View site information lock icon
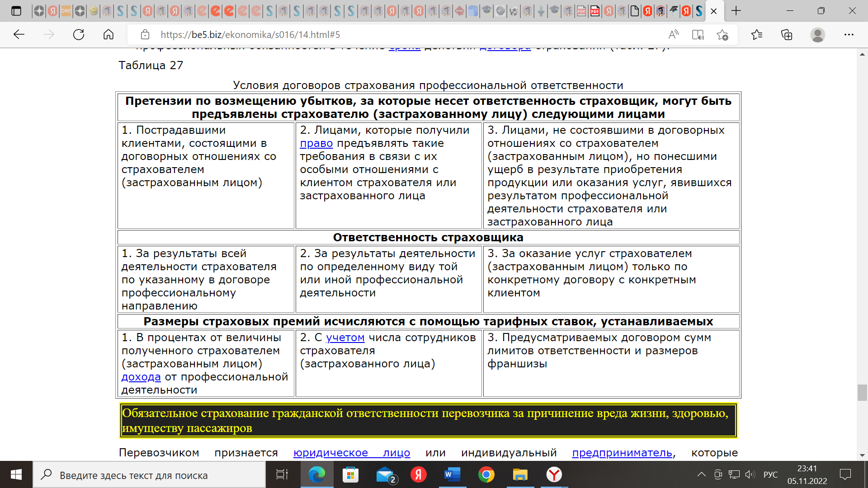Image resolution: width=868 pixels, height=488 pixels. tap(145, 34)
